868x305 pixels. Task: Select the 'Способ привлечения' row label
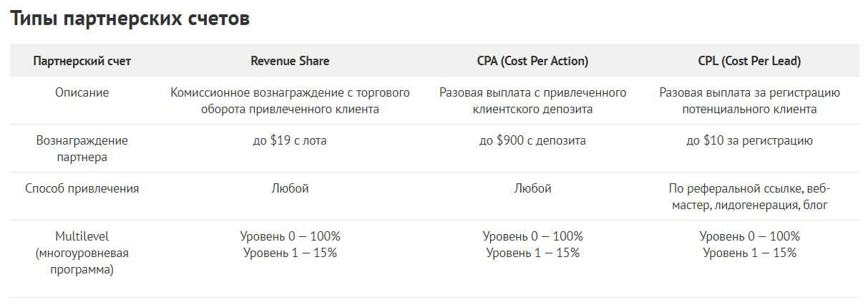click(82, 189)
